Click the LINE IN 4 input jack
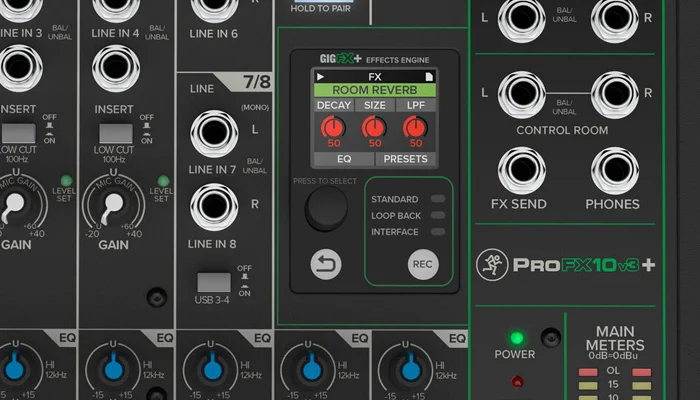 [116, 9]
